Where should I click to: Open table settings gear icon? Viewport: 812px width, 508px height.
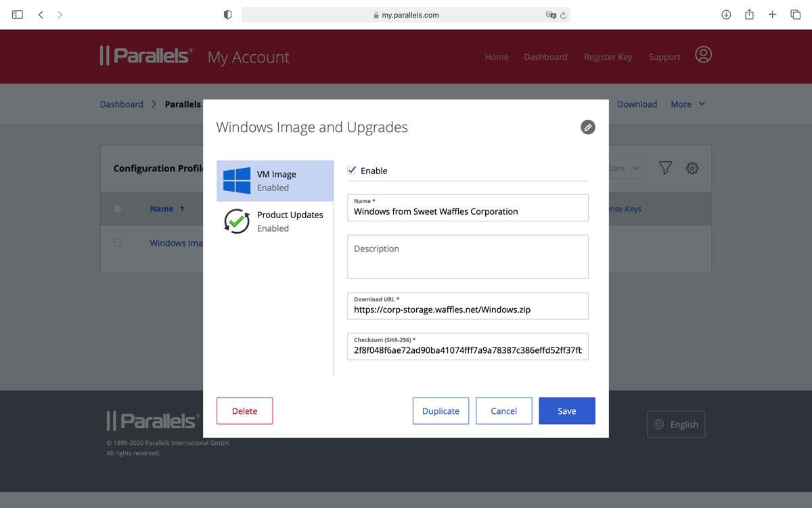[x=692, y=168]
